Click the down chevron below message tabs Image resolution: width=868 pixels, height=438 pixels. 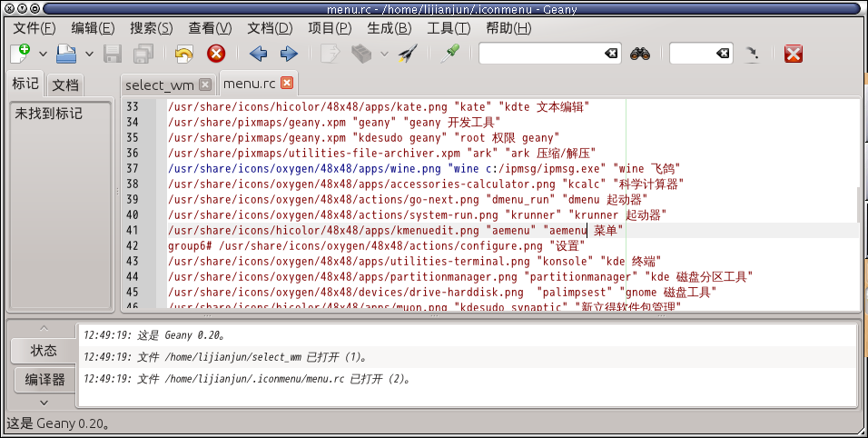pos(44,403)
